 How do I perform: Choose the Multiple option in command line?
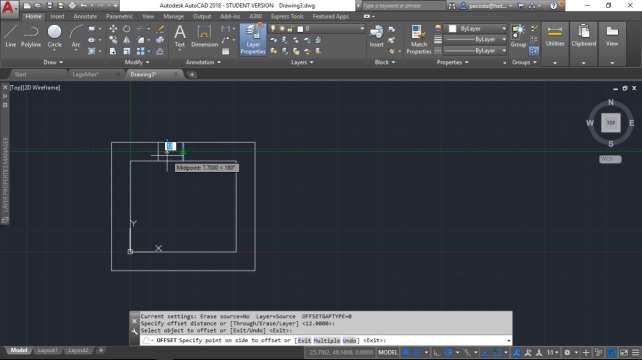[x=327, y=340]
